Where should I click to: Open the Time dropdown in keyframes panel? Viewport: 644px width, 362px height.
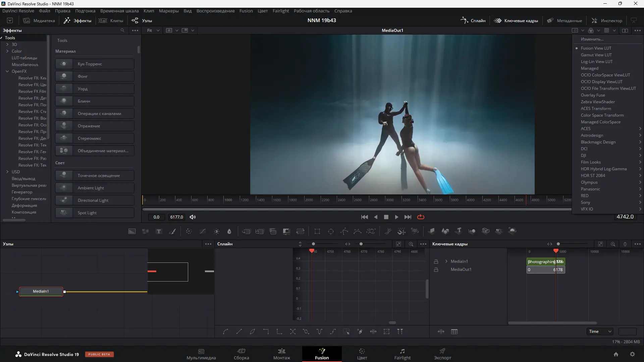[x=600, y=331]
